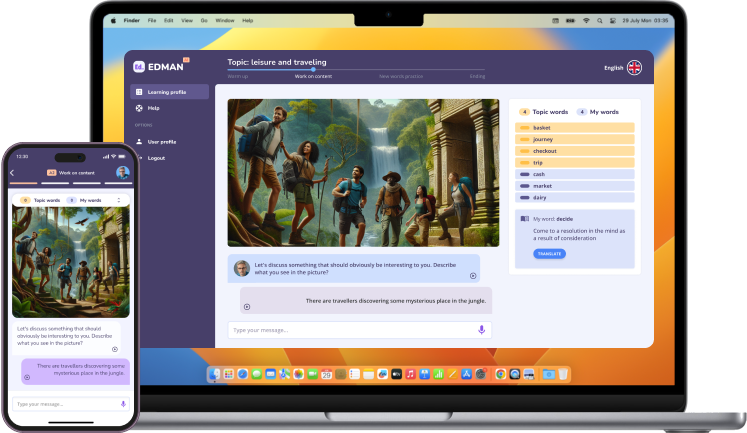
Task: Click the Help icon in the sidebar
Action: (x=139, y=108)
